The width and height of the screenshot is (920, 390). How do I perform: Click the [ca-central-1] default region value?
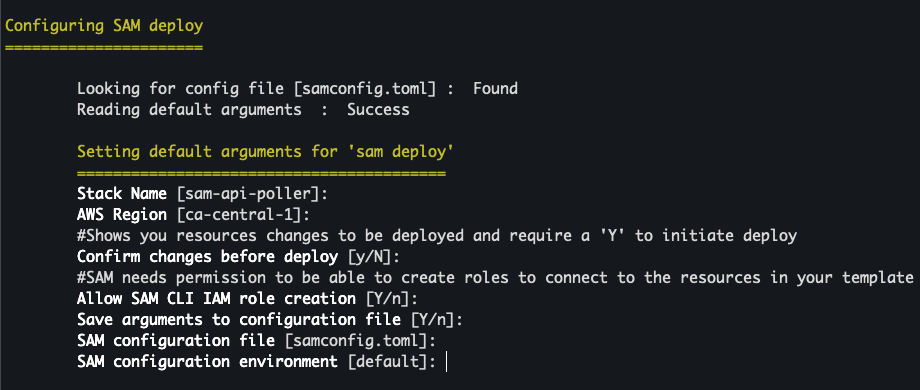pyautogui.click(x=241, y=215)
